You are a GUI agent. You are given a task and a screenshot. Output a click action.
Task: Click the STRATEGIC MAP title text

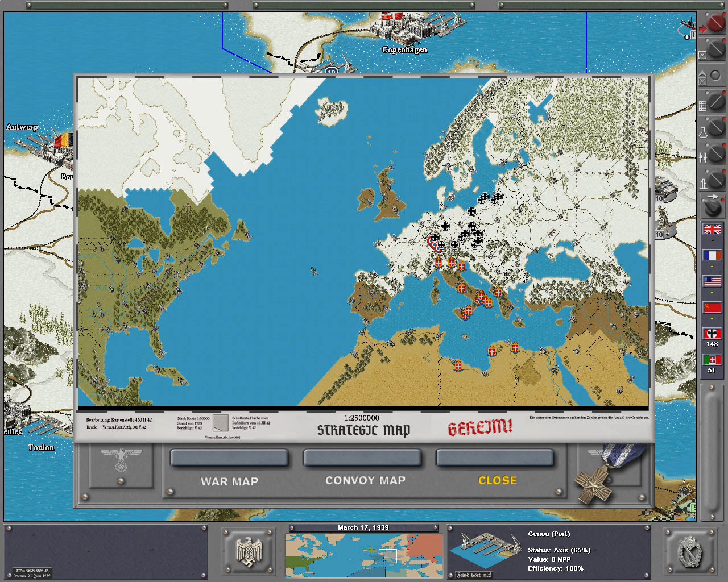point(363,430)
